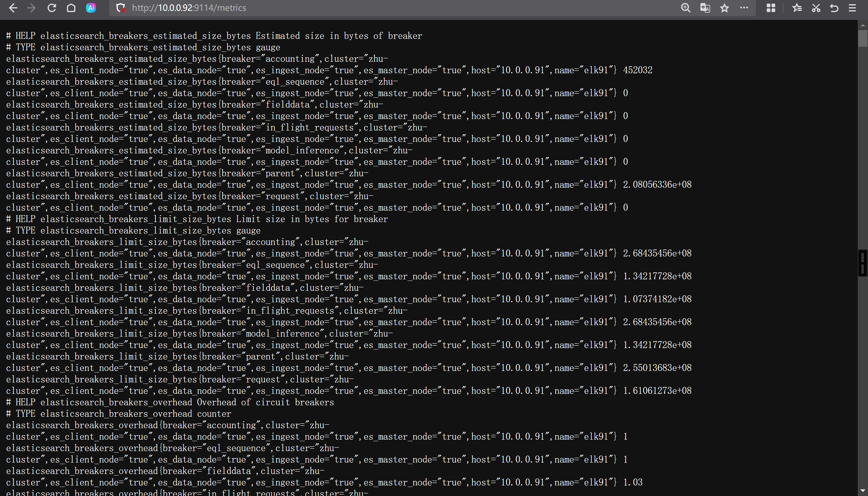Click the scrollbar up arrow
Viewport: 868px width, 496px height.
click(x=863, y=25)
